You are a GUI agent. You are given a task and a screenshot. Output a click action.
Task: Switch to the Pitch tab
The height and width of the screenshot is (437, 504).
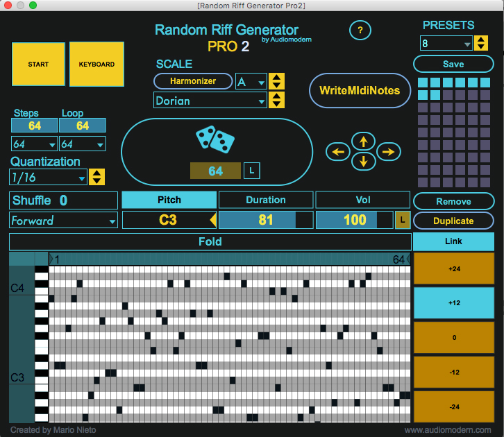pos(169,200)
